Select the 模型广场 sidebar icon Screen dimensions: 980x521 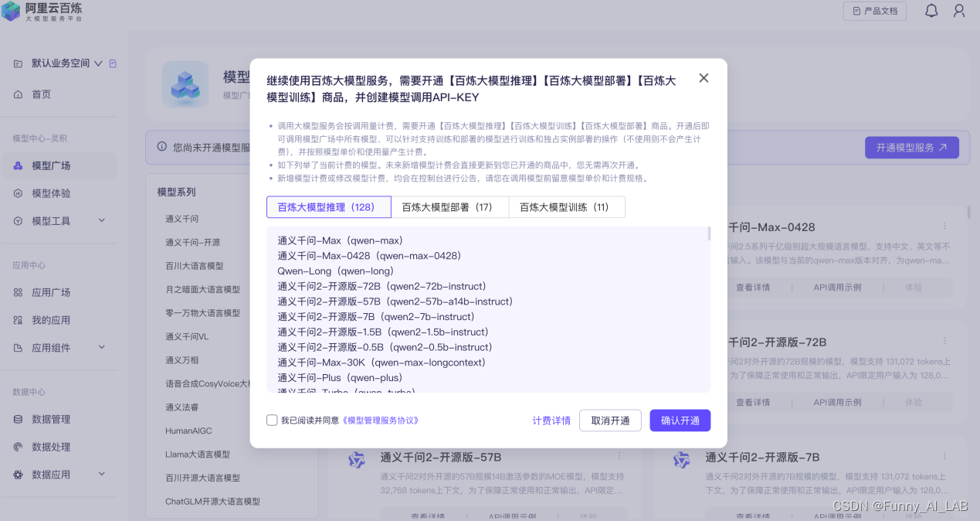pyautogui.click(x=18, y=165)
